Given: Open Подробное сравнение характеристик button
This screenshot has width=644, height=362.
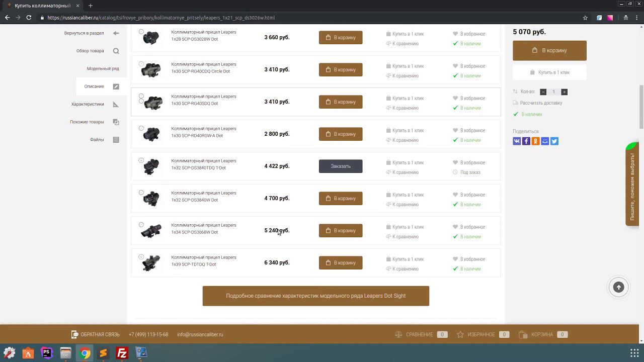Looking at the screenshot, I should point(316,296).
